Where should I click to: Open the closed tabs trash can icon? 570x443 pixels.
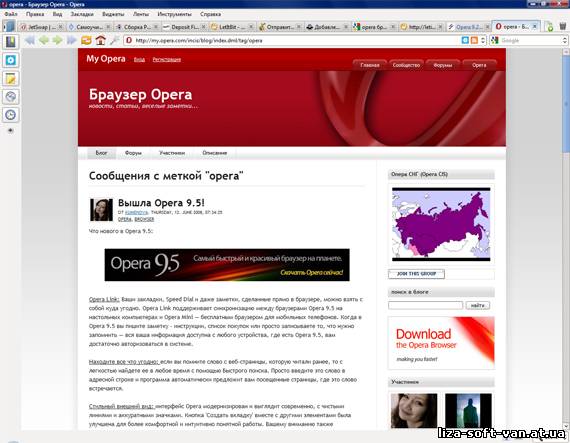562,27
